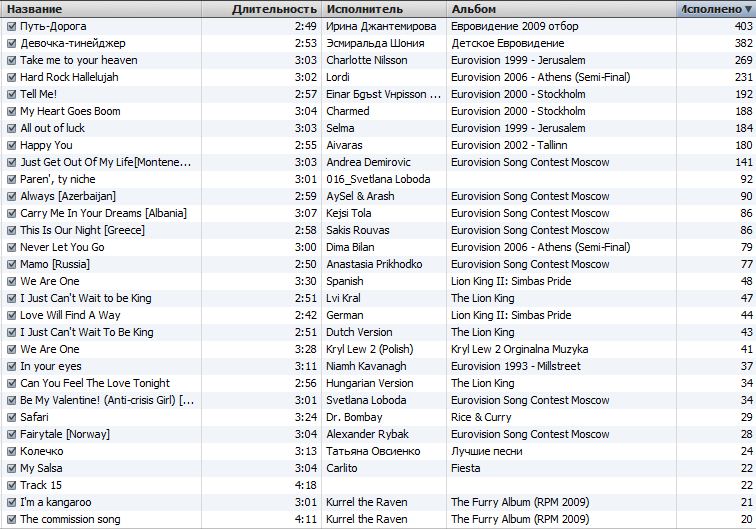The width and height of the screenshot is (756, 529).
Task: Select track Paren', ty niche
Action: [58, 179]
